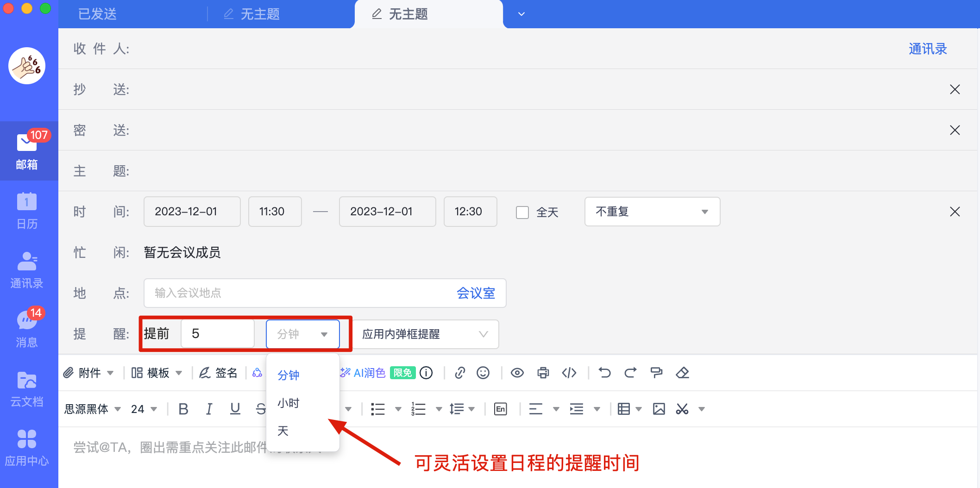This screenshot has height=488, width=980.
Task: Expand the arrow next to 附件
Action: 110,373
